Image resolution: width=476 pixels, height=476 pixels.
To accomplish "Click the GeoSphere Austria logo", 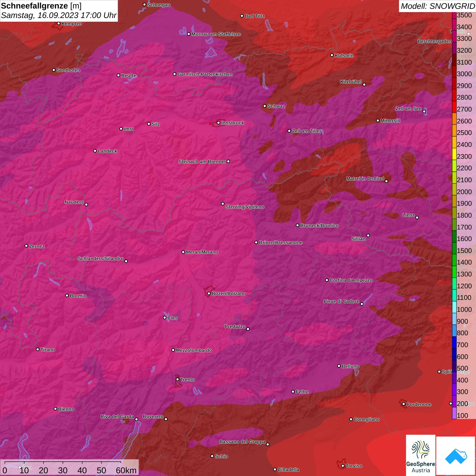I will click(x=421, y=456).
